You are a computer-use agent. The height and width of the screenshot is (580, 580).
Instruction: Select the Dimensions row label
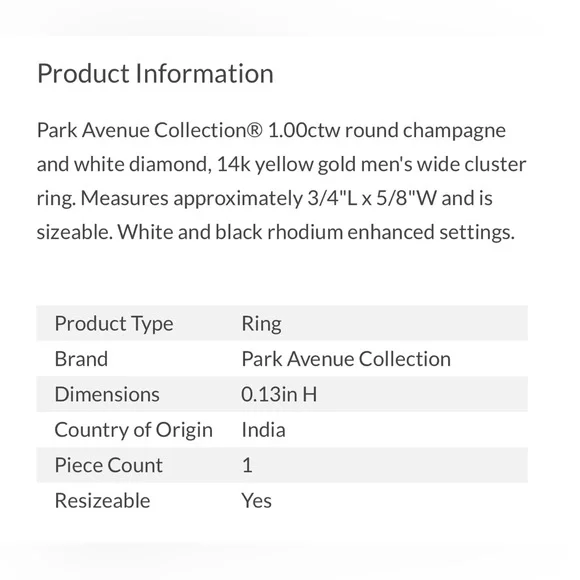107,394
